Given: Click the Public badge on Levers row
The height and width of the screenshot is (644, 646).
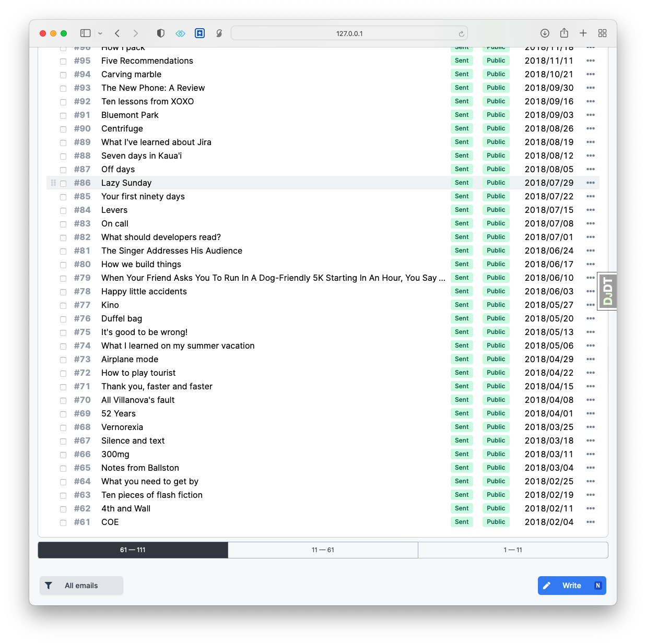Looking at the screenshot, I should pos(496,210).
